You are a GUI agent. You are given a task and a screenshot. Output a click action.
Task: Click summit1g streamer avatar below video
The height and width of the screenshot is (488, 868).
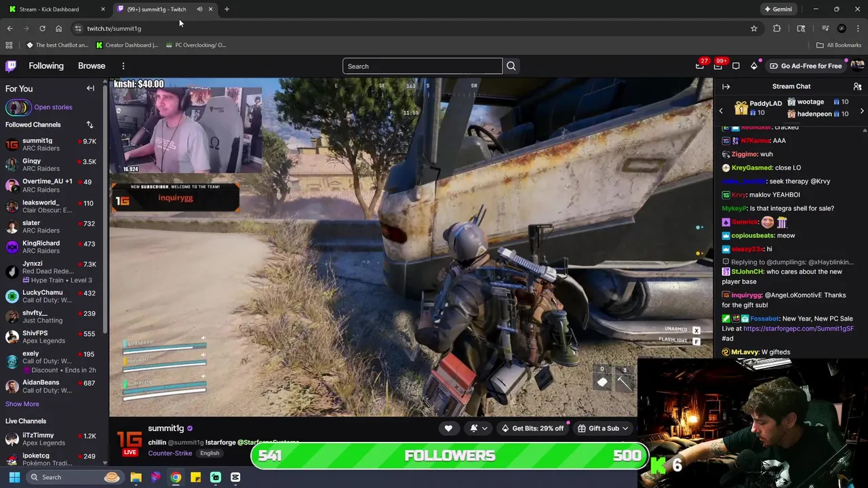(x=130, y=442)
